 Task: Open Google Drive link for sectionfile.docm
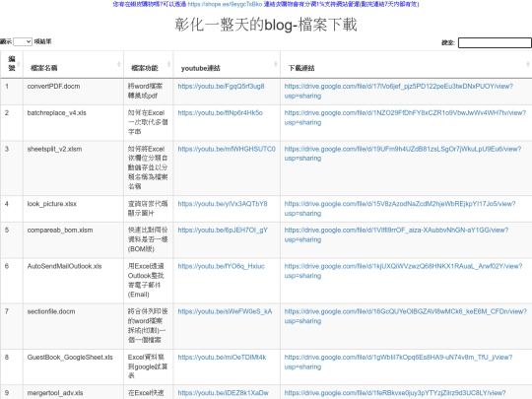[406, 316]
